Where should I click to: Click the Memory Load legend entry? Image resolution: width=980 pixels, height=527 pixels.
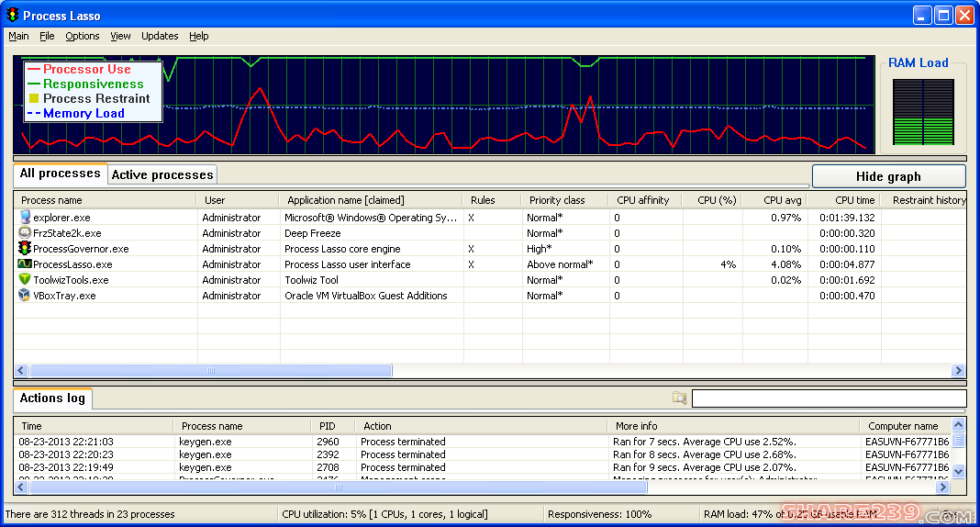click(x=76, y=113)
